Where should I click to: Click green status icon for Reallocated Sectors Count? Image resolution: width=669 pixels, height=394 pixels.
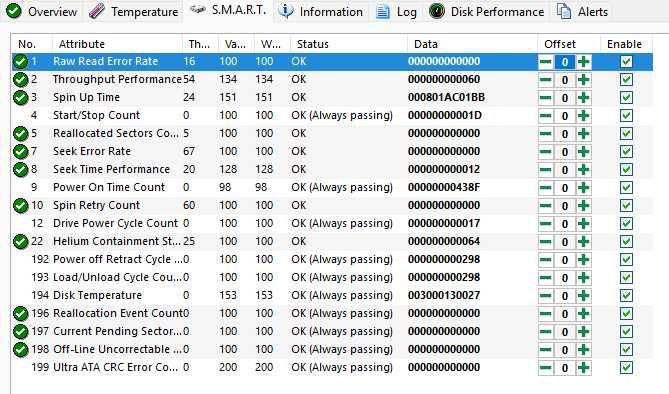click(20, 134)
